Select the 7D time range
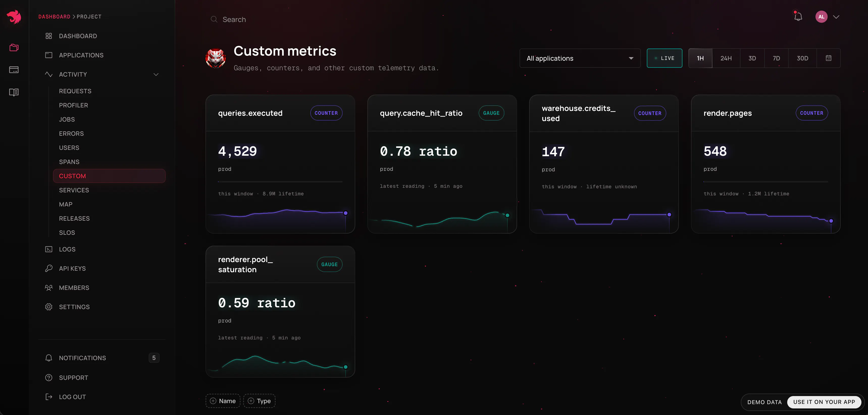This screenshot has height=415, width=868. point(776,58)
